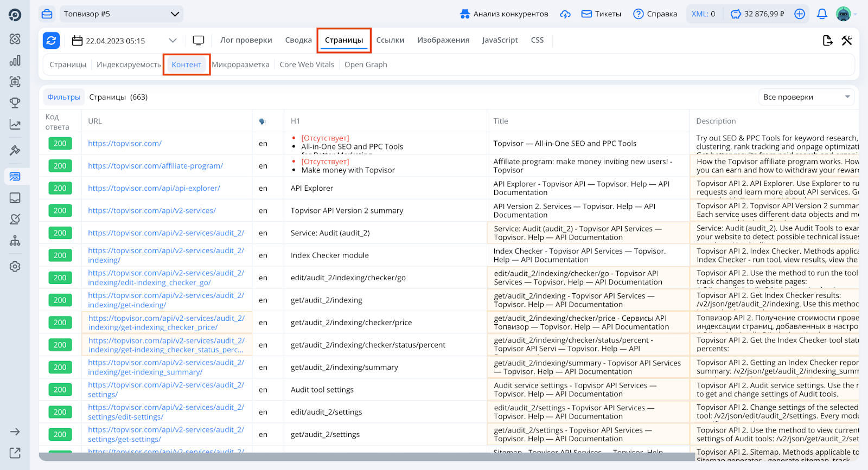The image size is (868, 470).
Task: Open Справка help in header
Action: tap(655, 14)
